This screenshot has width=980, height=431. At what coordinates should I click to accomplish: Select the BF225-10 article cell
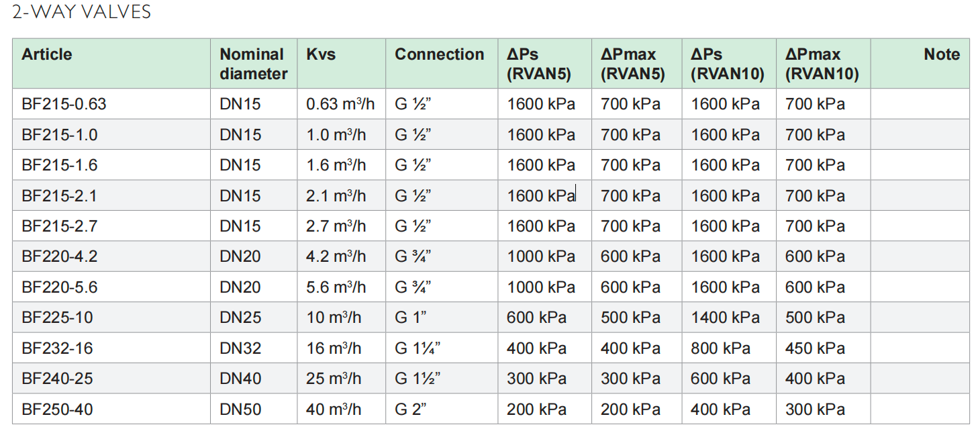[x=56, y=318]
